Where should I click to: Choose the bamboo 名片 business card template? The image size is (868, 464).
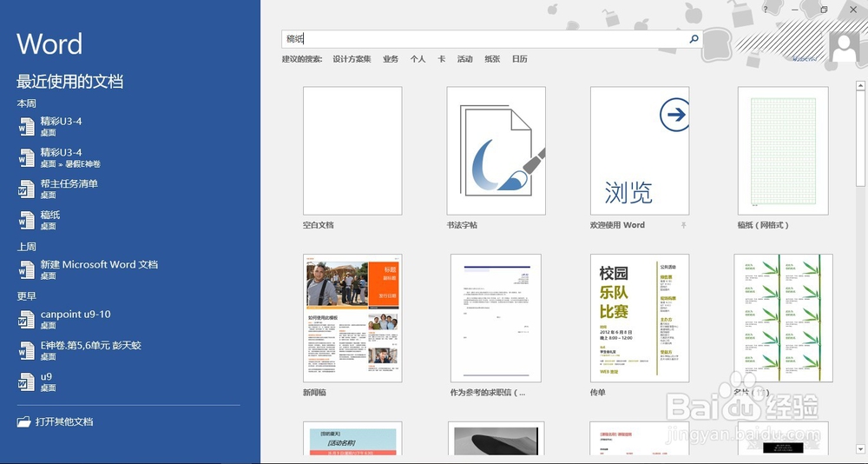click(783, 318)
